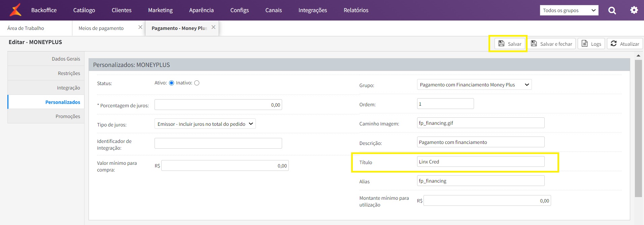Switch to Área de Trabalho tab
This screenshot has width=644, height=225.
(36, 28)
